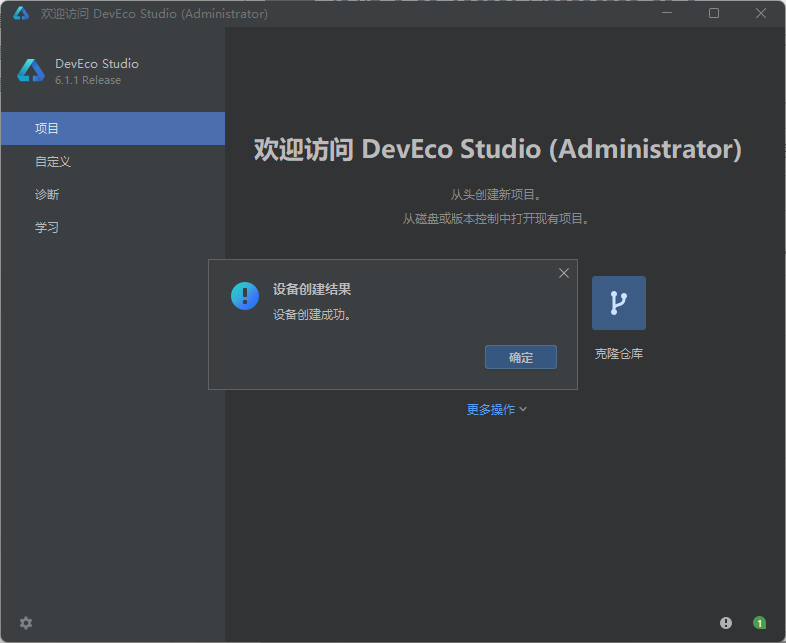Click the 克隆仓库 branch icon tile
The image size is (786, 643).
pyautogui.click(x=619, y=303)
